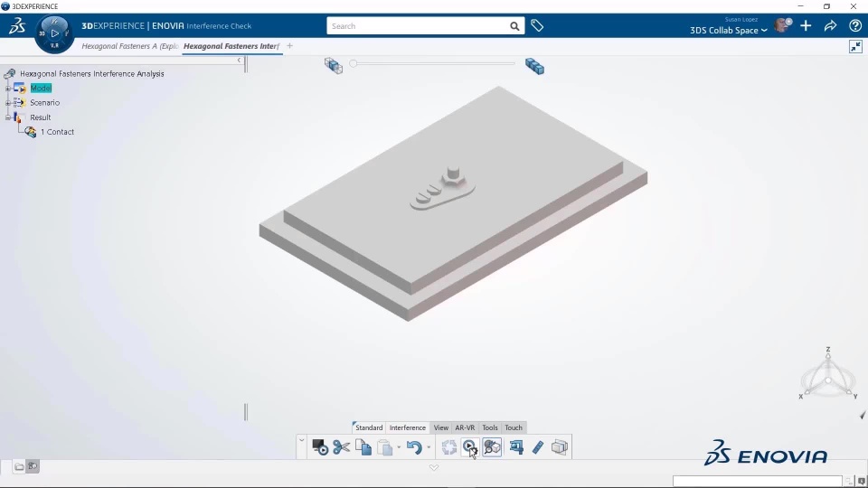Expand the Scenario tree node
The width and height of the screenshot is (868, 488).
click(8, 103)
